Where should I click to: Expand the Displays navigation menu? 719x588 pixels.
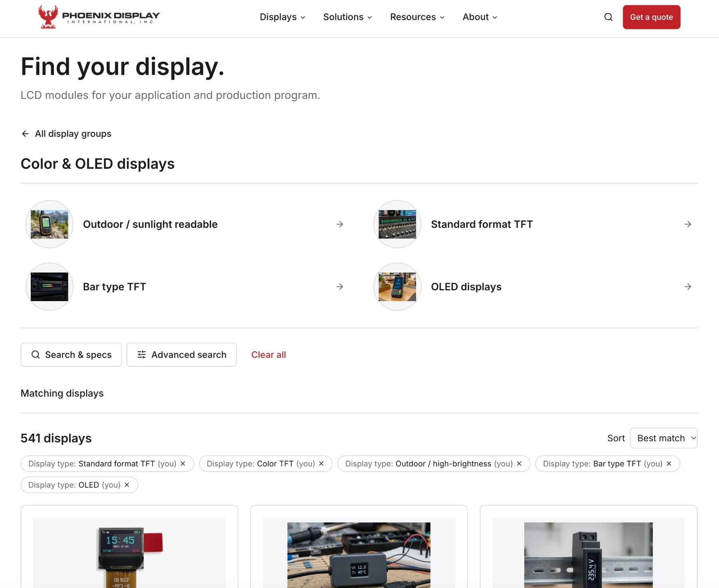click(282, 17)
